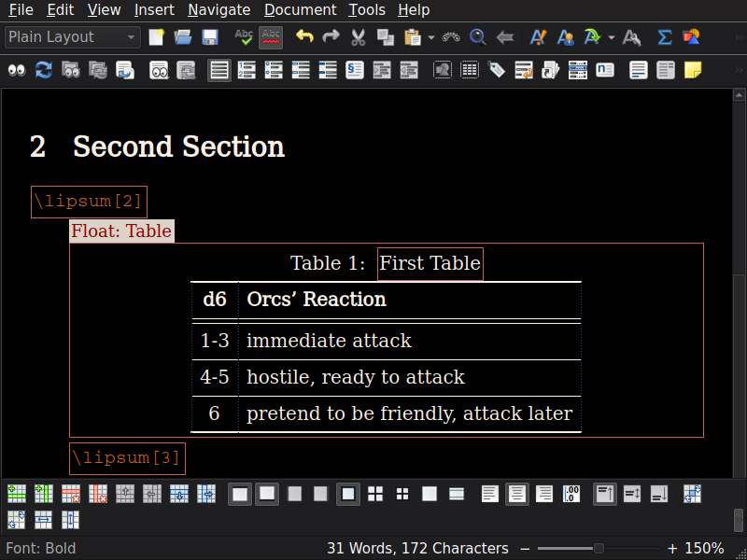Viewport: 747px width, 560px height.
Task: Open the text style dropdown arrow
Action: (612, 37)
